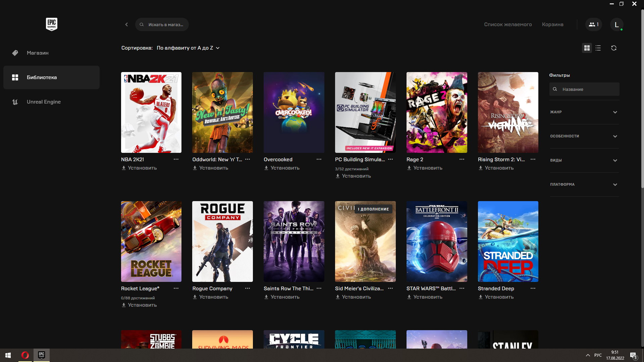Open Sid Meier's Civilization options menu

pos(390,288)
